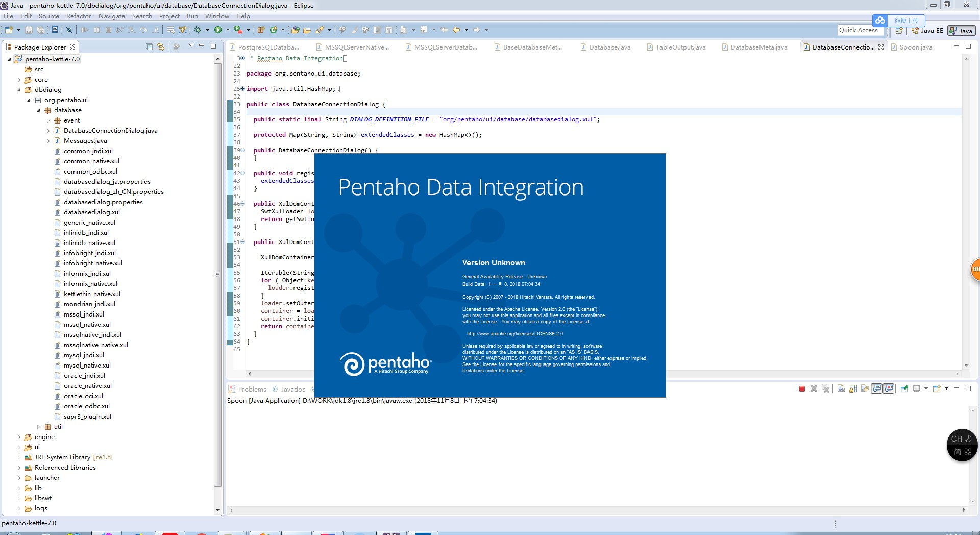
Task: Click the Display Selected Console icon
Action: click(x=917, y=388)
